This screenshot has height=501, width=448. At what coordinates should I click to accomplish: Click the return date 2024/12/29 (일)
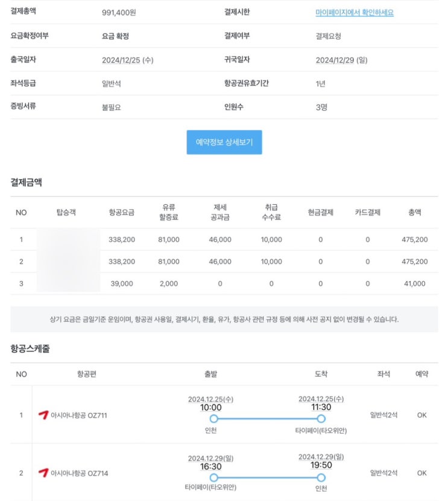click(x=342, y=60)
